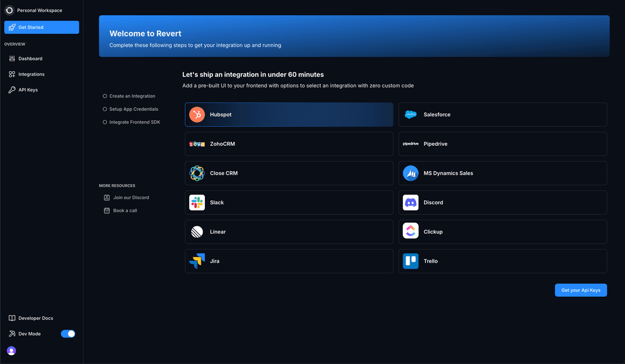Click the Linear logo icon
This screenshot has height=364, width=625.
tap(197, 231)
